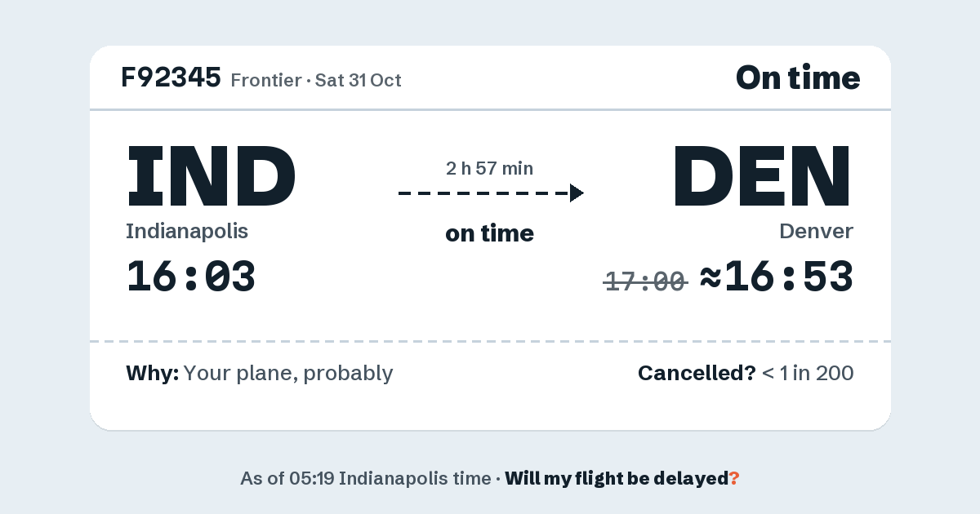Viewport: 980px width, 514px height.
Task: Click the Your plane, probably explanation
Action: [288, 374]
